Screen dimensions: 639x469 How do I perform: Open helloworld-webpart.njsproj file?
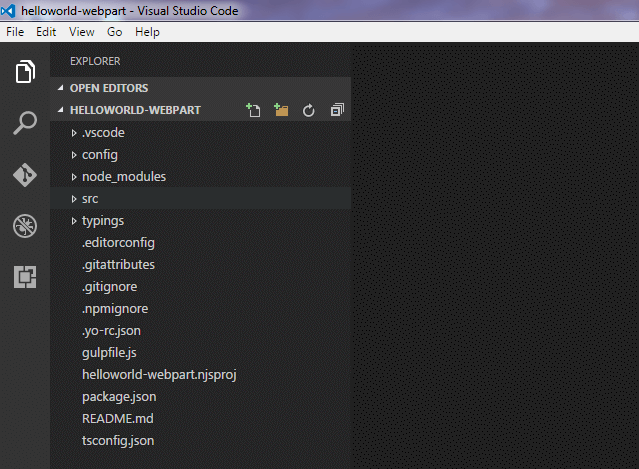(159, 375)
